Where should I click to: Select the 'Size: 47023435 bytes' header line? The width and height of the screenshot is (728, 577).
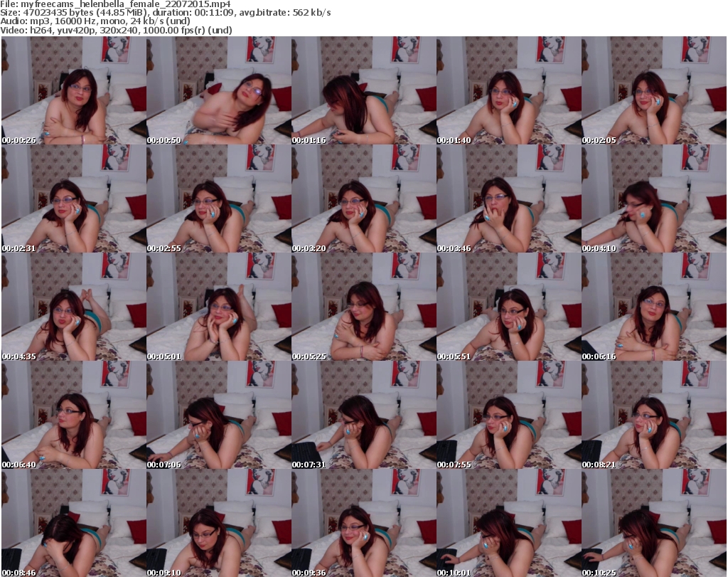pyautogui.click(x=165, y=13)
